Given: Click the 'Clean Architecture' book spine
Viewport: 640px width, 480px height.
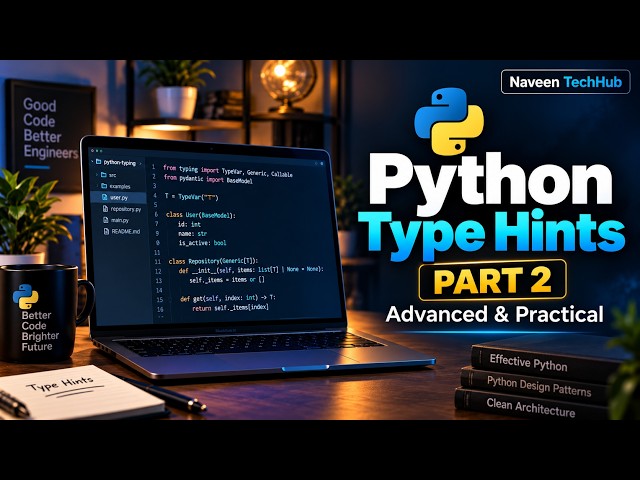Looking at the screenshot, I should [x=531, y=408].
